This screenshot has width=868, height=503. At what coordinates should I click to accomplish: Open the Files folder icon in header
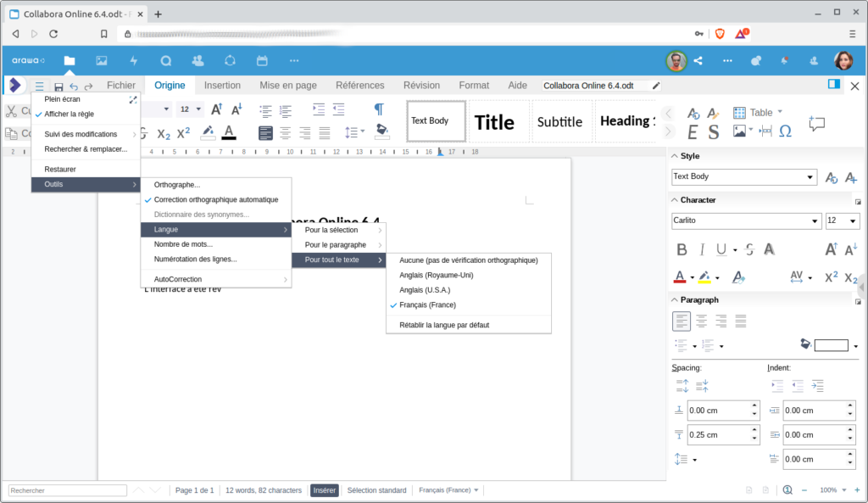(x=70, y=60)
